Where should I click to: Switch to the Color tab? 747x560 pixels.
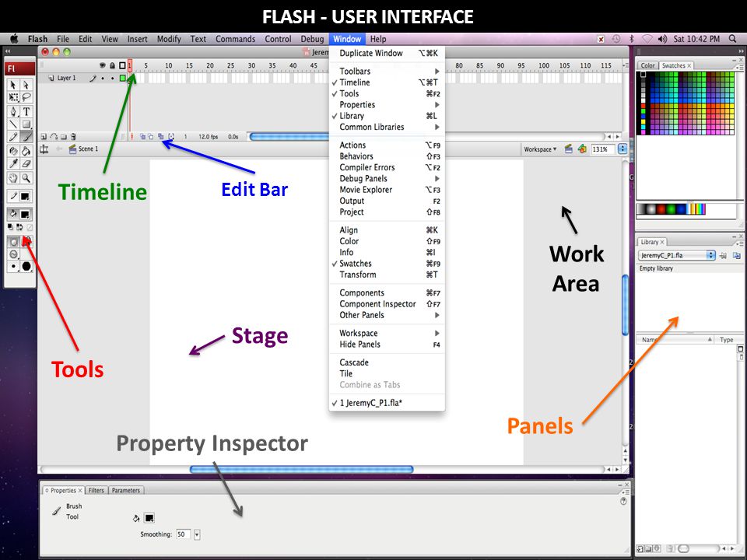click(x=647, y=65)
